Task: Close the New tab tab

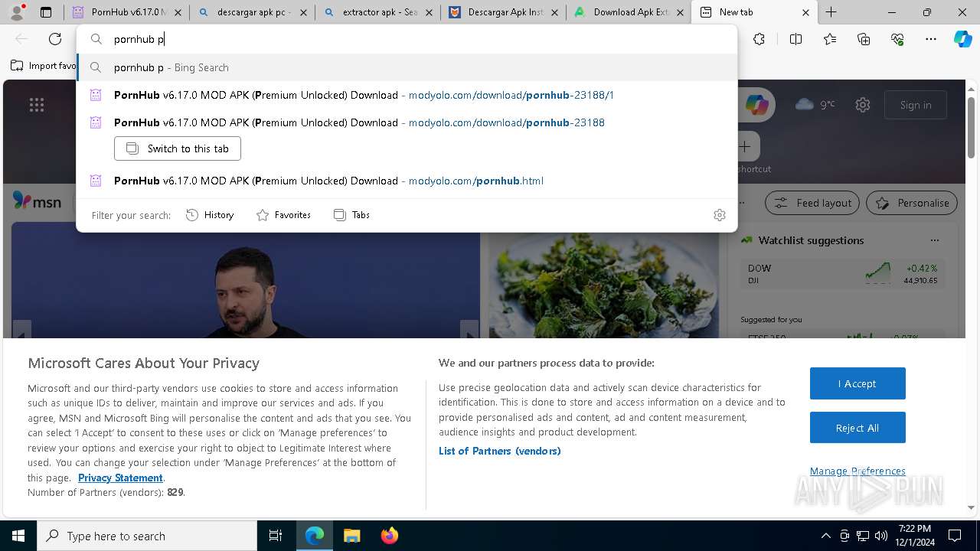Action: [805, 12]
